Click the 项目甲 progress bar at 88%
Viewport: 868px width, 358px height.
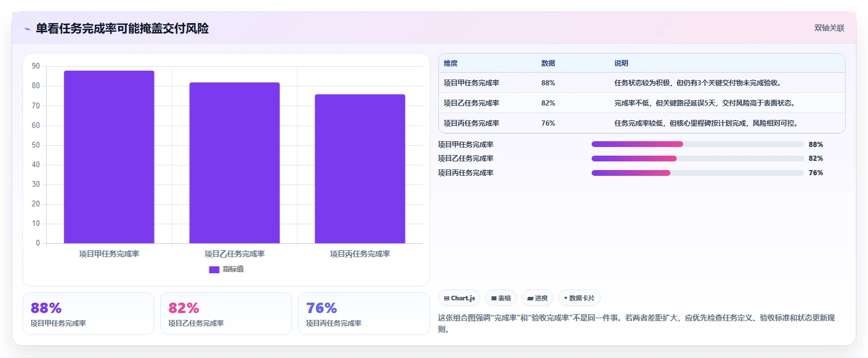(x=698, y=144)
